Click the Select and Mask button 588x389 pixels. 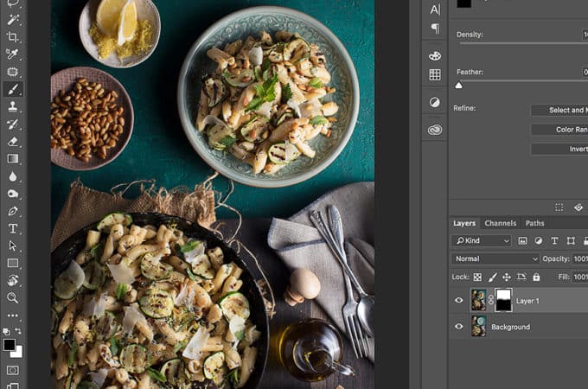[x=559, y=110]
